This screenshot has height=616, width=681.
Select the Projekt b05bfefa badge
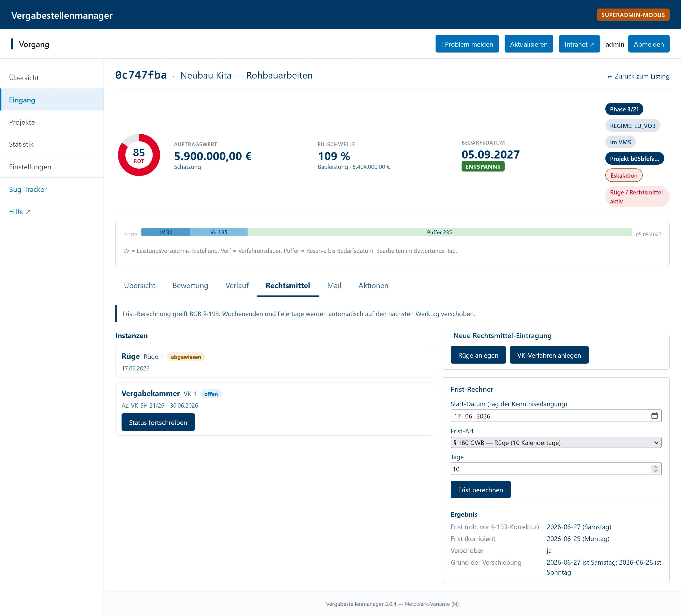634,158
